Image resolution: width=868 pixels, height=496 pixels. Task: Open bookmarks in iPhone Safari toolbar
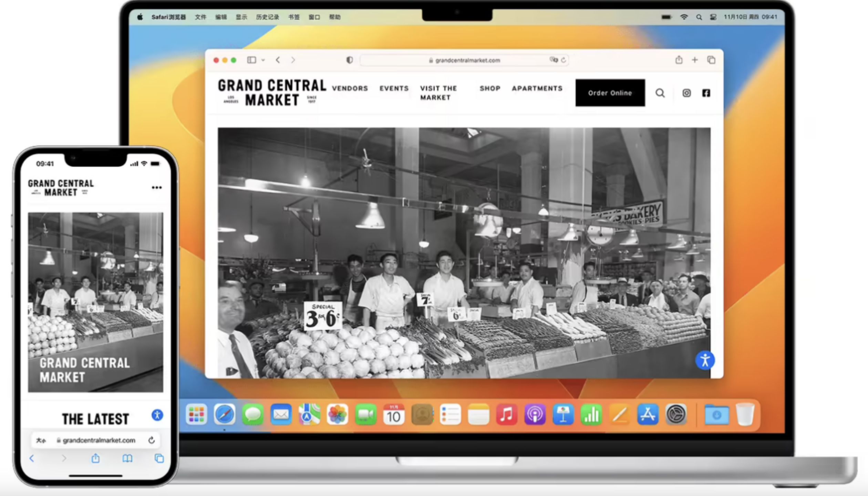pos(127,458)
